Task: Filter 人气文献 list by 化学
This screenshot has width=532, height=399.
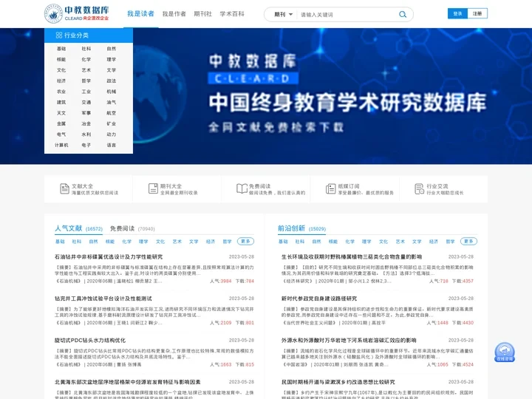Action: [126, 242]
